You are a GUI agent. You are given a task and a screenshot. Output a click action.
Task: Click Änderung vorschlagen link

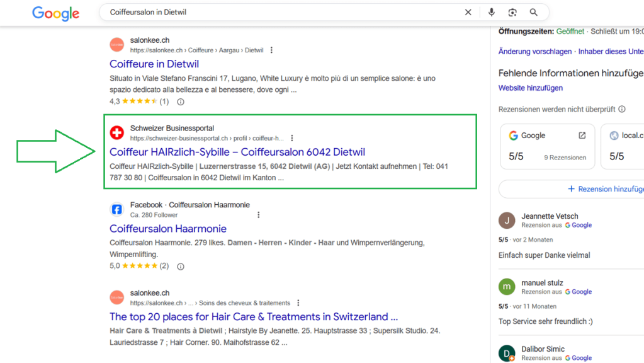(535, 52)
